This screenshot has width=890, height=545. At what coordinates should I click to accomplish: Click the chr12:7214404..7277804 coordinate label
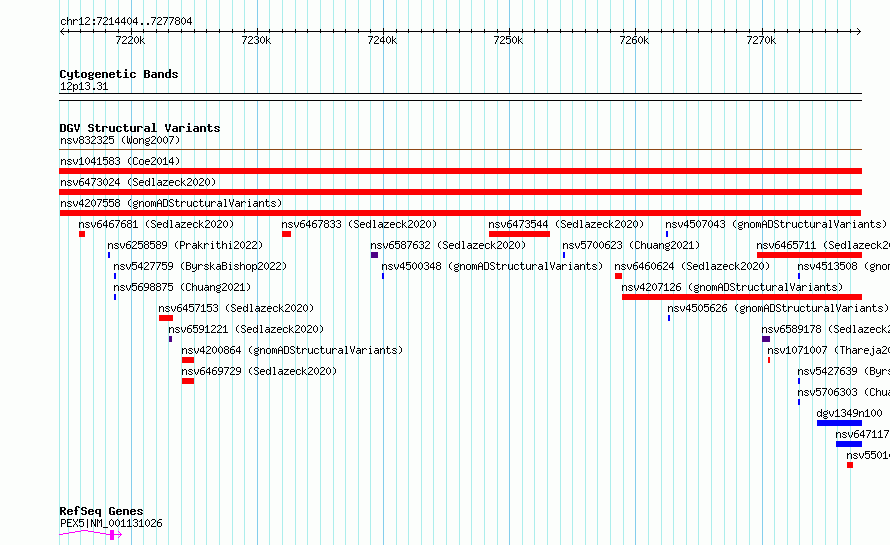126,21
